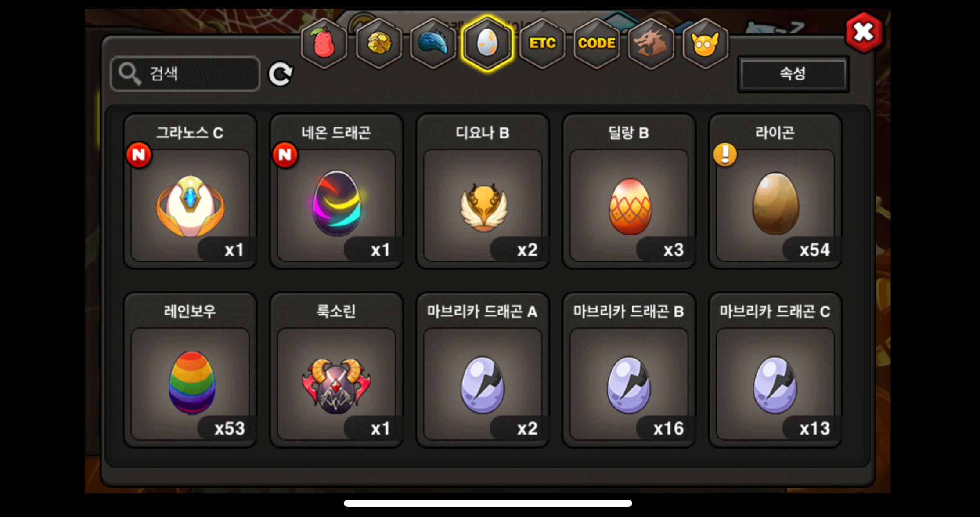Select the 레인보우 rainbow egg

click(x=190, y=370)
